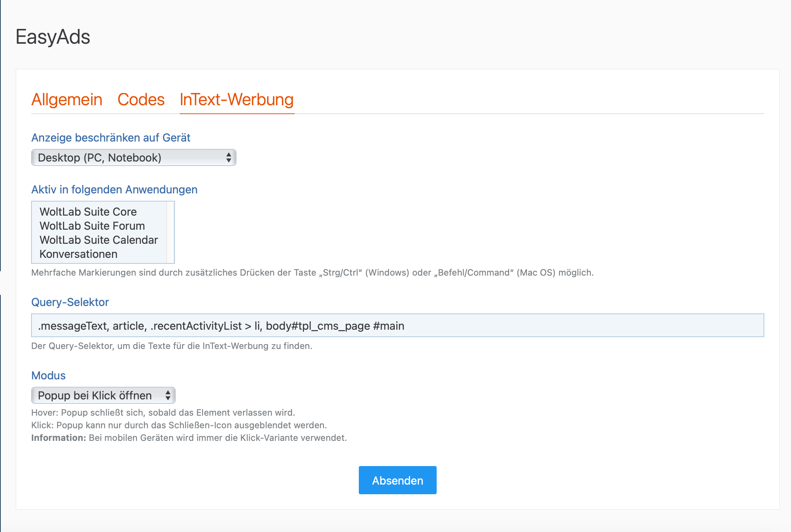Select WoltLab Suite Forum option
This screenshot has height=532, width=791.
(92, 226)
